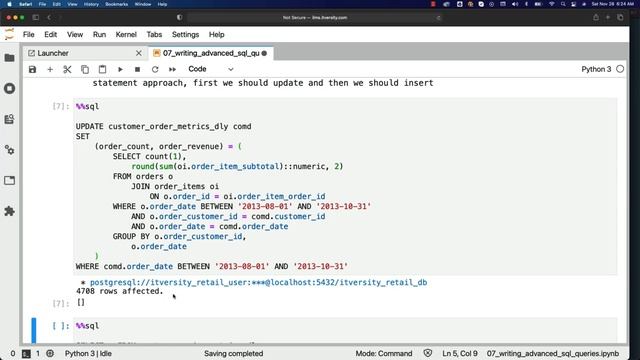Image resolution: width=640 pixels, height=360 pixels.
Task: Click the empty %%sql cell below
Action: pos(345,330)
